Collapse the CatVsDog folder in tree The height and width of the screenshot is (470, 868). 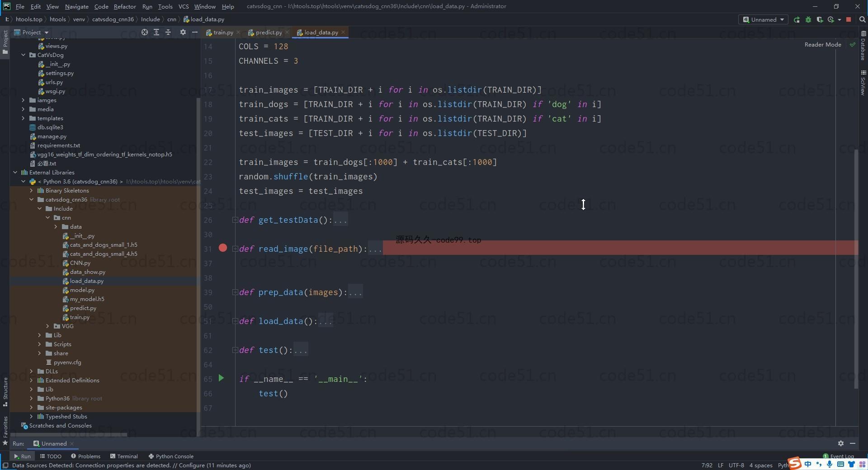click(x=24, y=55)
